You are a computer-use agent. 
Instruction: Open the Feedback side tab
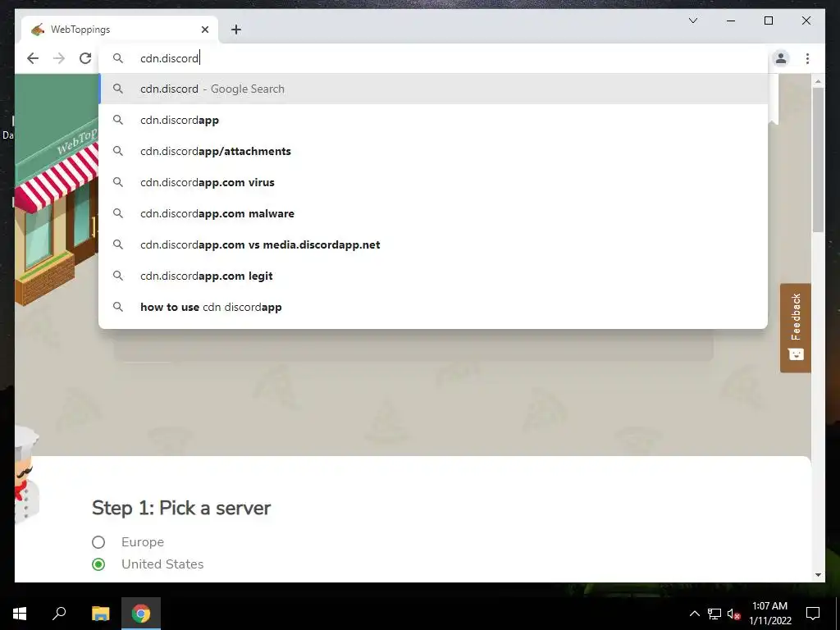tap(796, 328)
